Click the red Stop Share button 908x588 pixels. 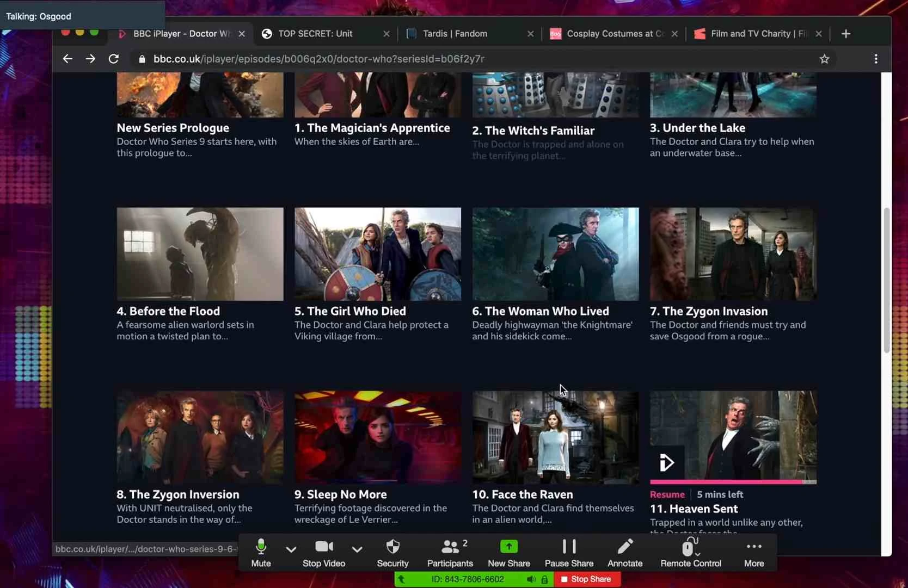[x=587, y=579]
